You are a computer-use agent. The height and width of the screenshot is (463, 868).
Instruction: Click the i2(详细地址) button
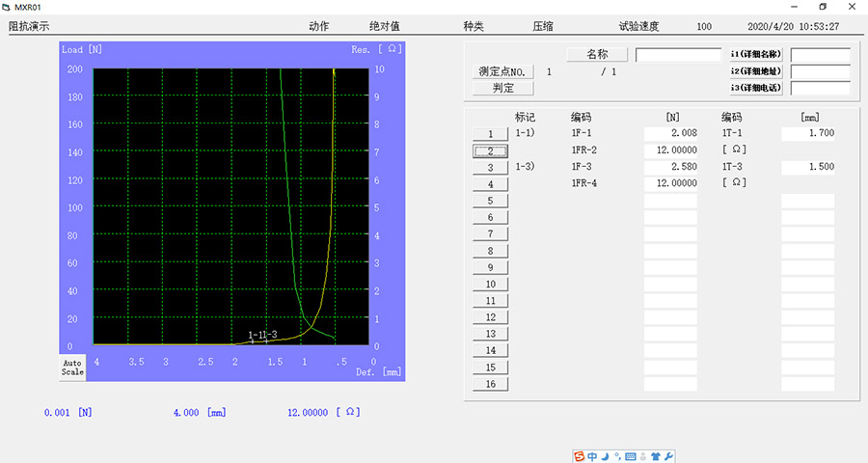756,70
